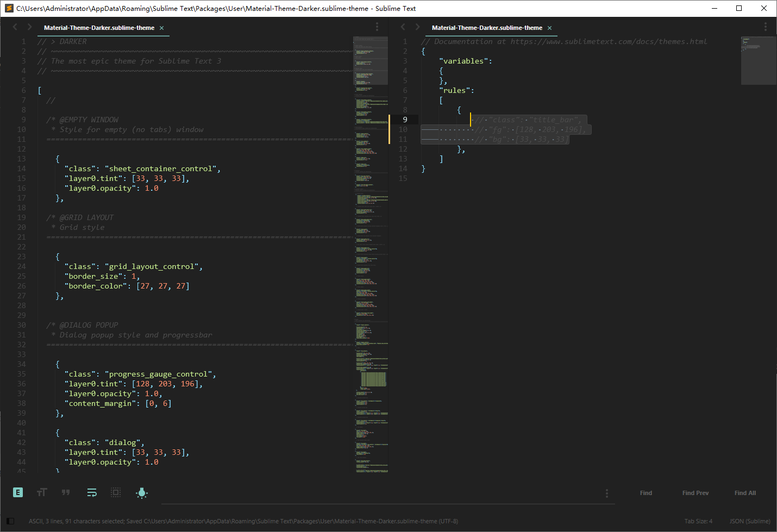Click "sheet_container_control" class text
The height and width of the screenshot is (532, 777).
161,168
